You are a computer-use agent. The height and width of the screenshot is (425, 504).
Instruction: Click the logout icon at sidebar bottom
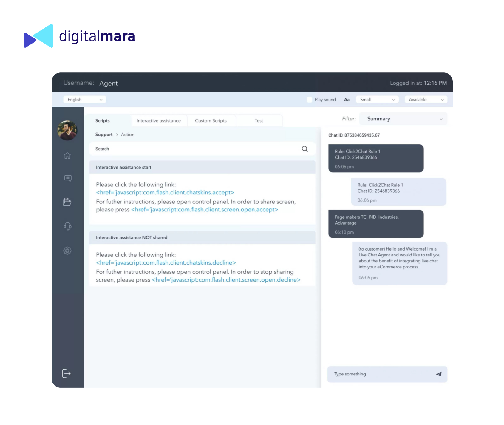(x=66, y=373)
